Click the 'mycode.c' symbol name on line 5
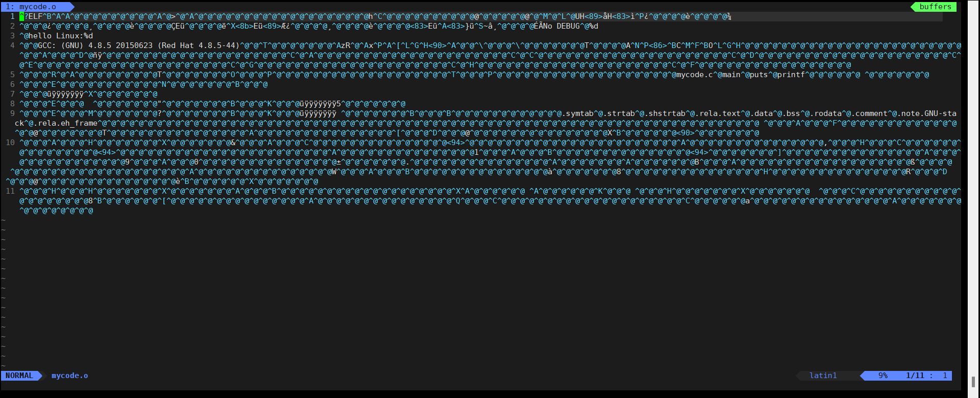The image size is (980, 398). (695, 75)
